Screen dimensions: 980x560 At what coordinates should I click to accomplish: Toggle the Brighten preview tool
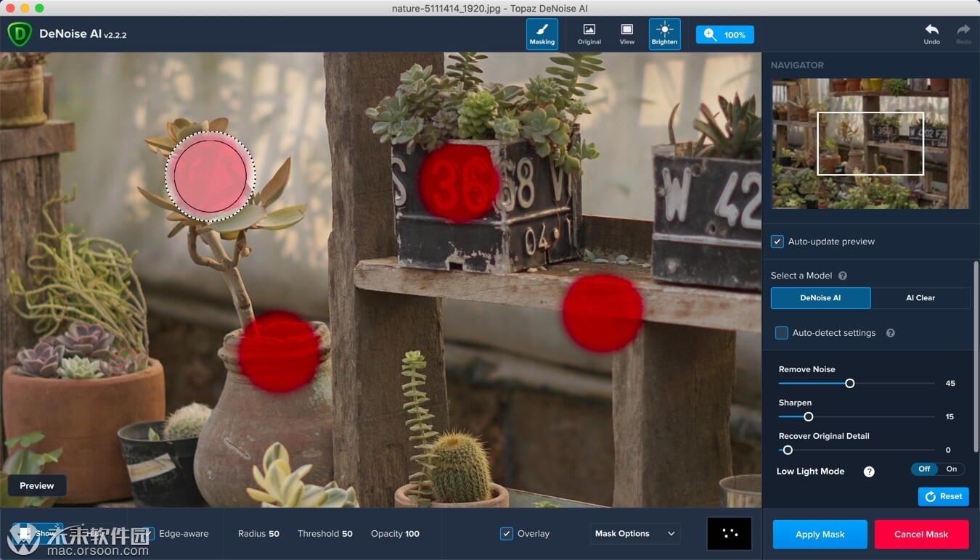point(664,34)
